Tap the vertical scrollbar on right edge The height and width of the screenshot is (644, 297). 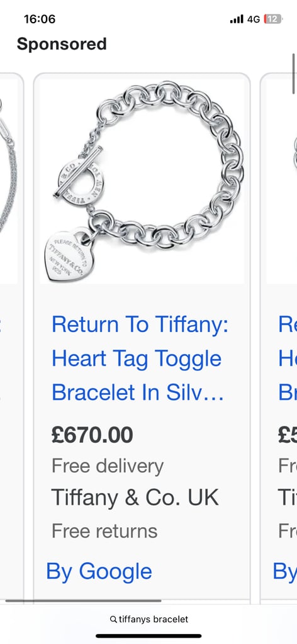(x=294, y=74)
